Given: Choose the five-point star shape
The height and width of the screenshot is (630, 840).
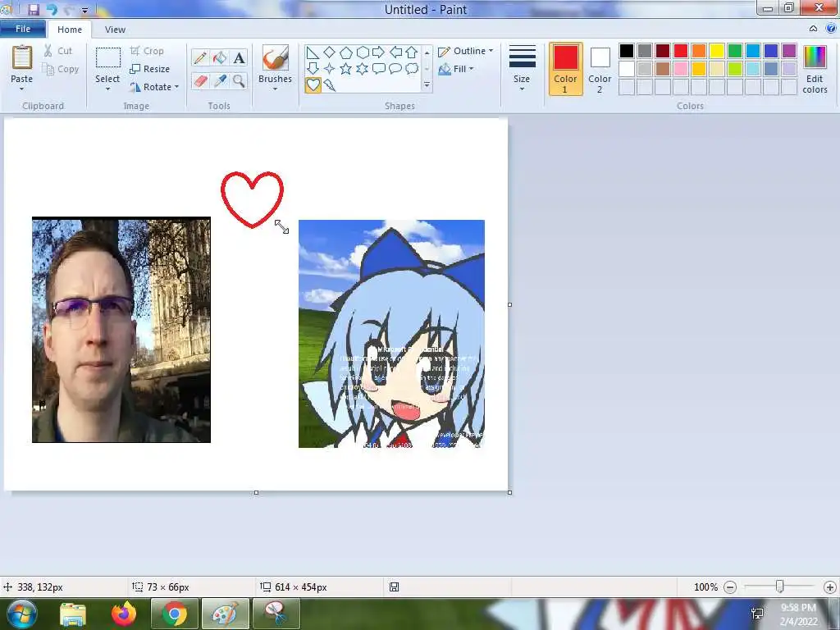Looking at the screenshot, I should point(346,69).
